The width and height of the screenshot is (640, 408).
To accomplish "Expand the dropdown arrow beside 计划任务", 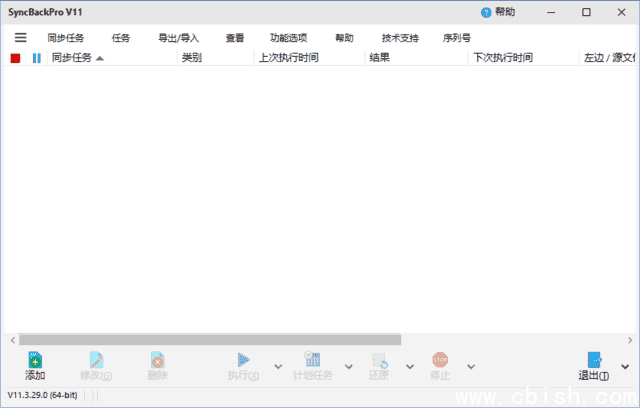I will [x=349, y=367].
